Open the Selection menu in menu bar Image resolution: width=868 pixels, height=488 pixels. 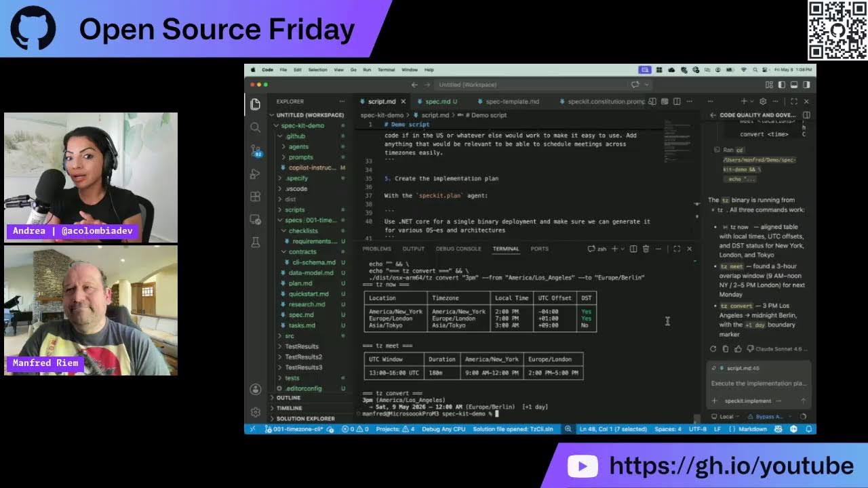pos(317,70)
